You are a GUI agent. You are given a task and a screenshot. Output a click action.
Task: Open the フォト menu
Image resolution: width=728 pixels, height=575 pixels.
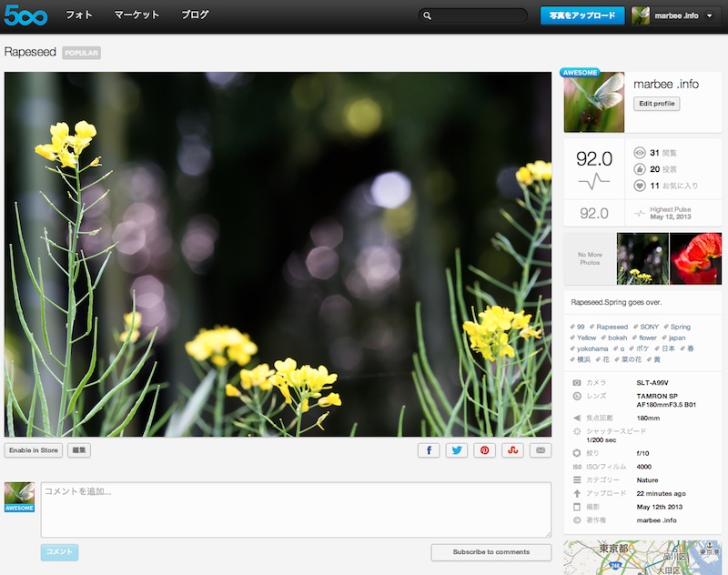(79, 15)
